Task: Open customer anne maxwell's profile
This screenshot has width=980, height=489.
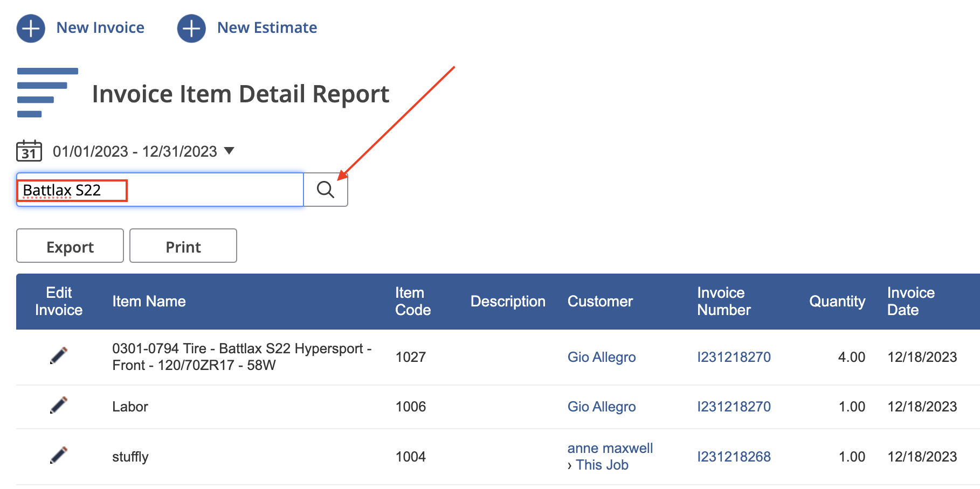Action: click(x=610, y=448)
